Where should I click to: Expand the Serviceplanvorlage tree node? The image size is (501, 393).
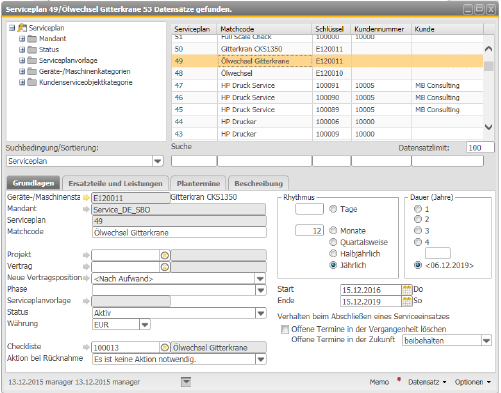tap(22, 61)
